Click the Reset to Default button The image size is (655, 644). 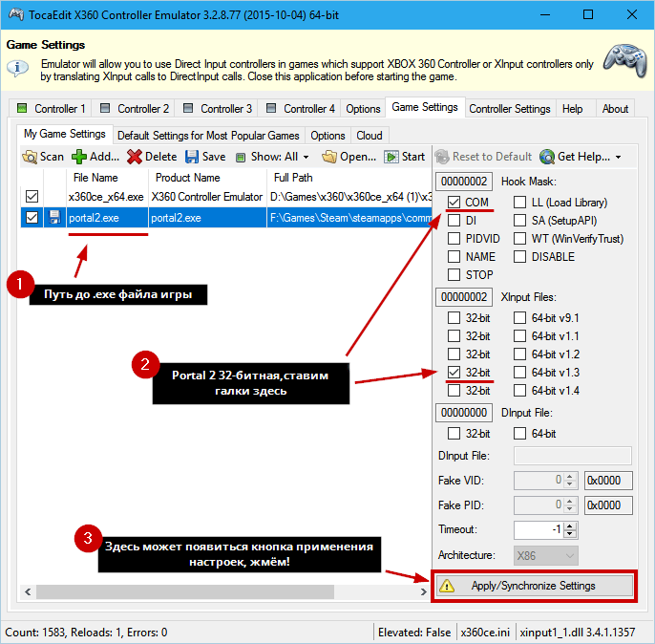(x=484, y=157)
